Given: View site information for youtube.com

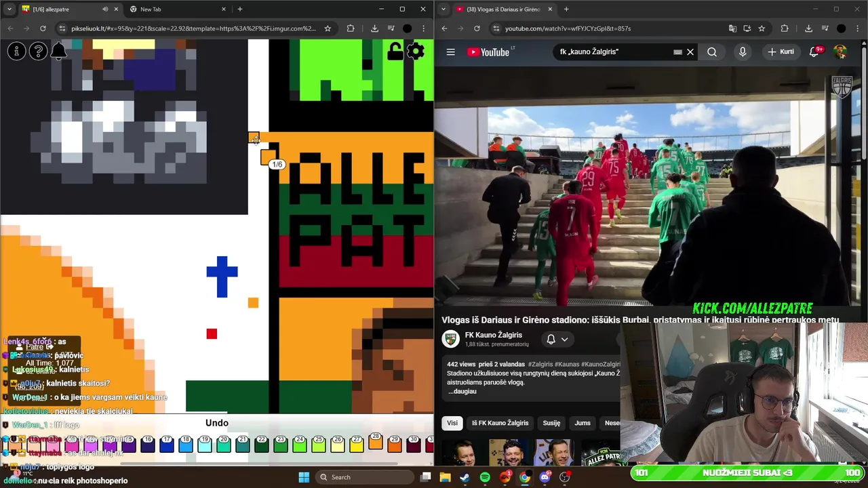Looking at the screenshot, I should pos(496,28).
